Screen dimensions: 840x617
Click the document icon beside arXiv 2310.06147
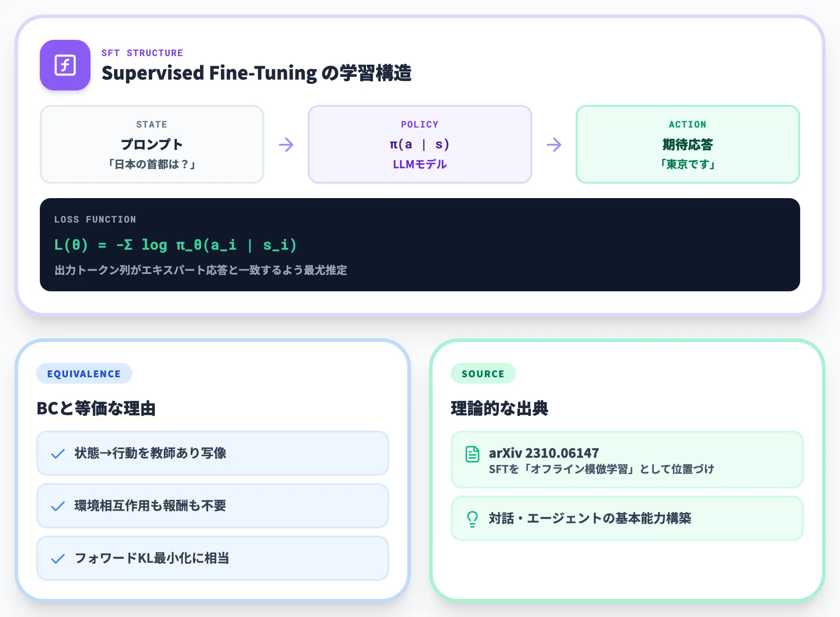[x=472, y=454]
